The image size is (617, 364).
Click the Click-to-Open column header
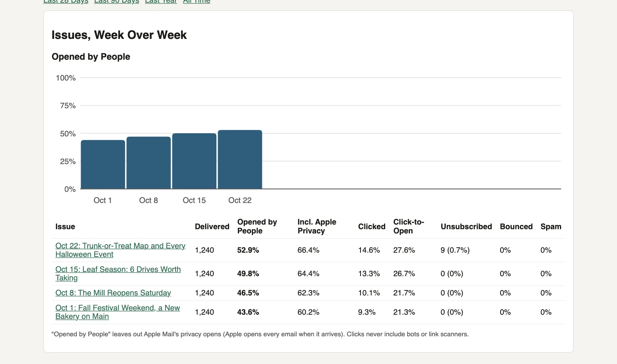click(409, 226)
